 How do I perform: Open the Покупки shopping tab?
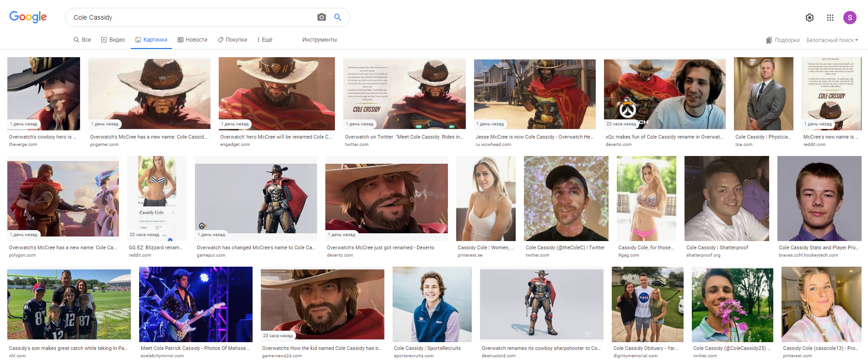click(232, 40)
